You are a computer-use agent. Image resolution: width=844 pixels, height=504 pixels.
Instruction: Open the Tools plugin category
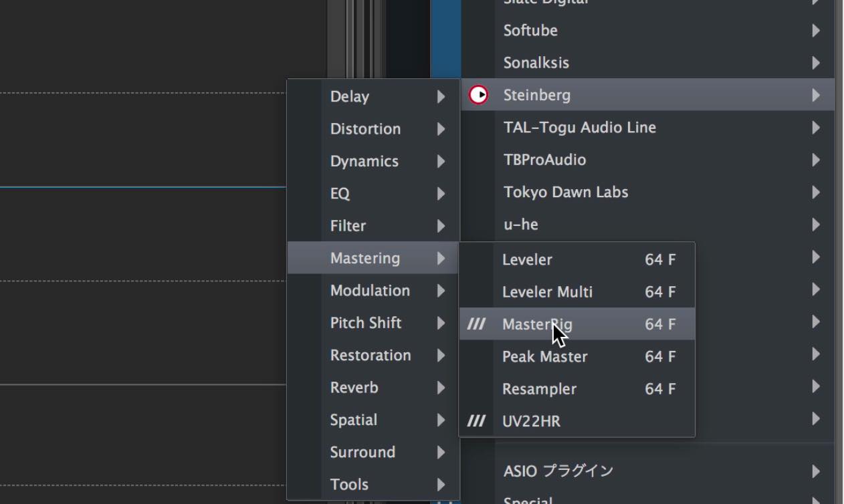[x=373, y=484]
